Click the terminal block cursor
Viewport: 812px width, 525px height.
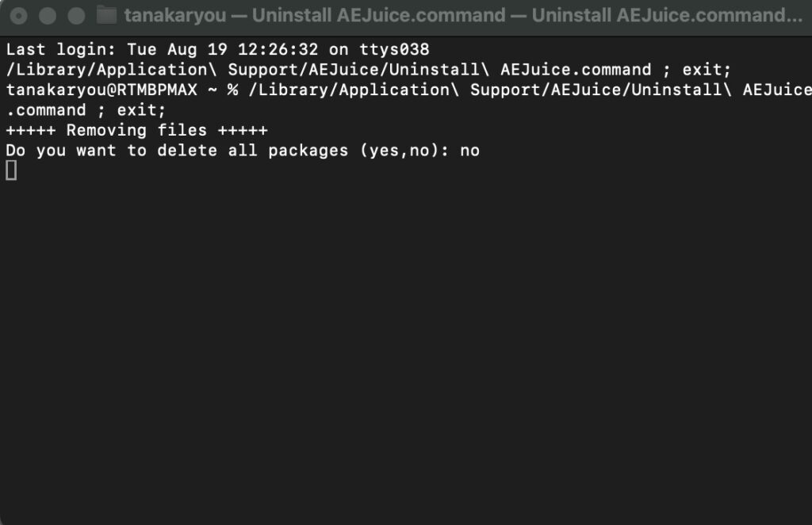[x=11, y=171]
